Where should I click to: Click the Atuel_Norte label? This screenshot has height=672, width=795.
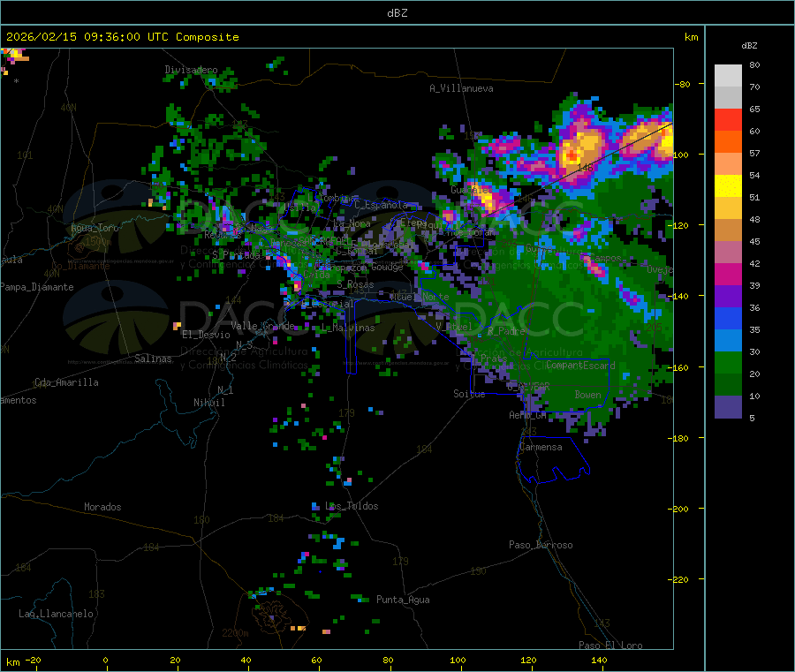420,297
